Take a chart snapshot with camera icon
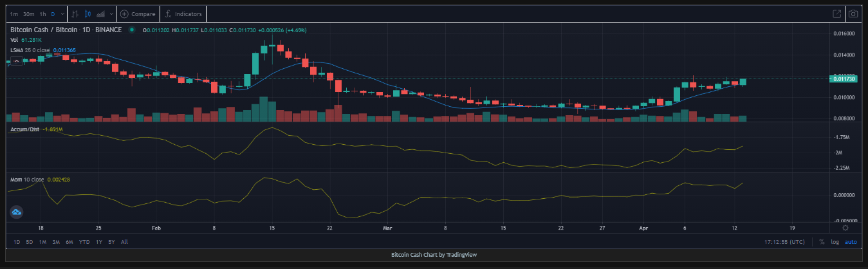The height and width of the screenshot is (269, 868). click(853, 14)
